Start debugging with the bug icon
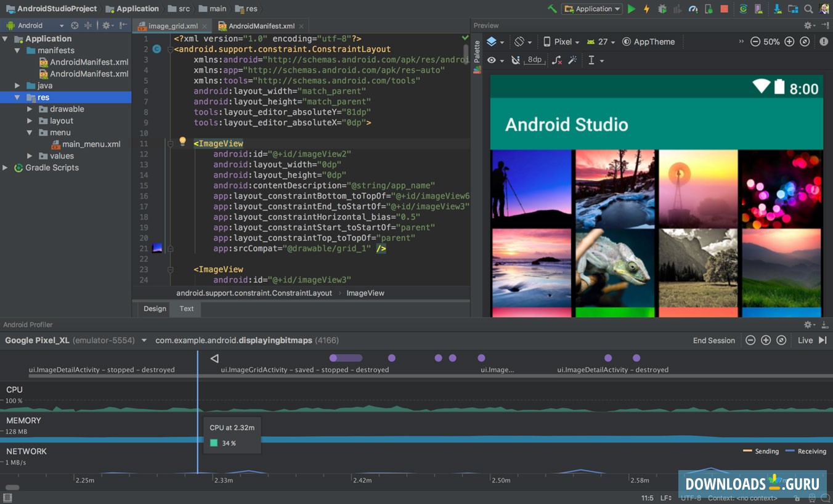The width and height of the screenshot is (833, 504). click(x=662, y=9)
